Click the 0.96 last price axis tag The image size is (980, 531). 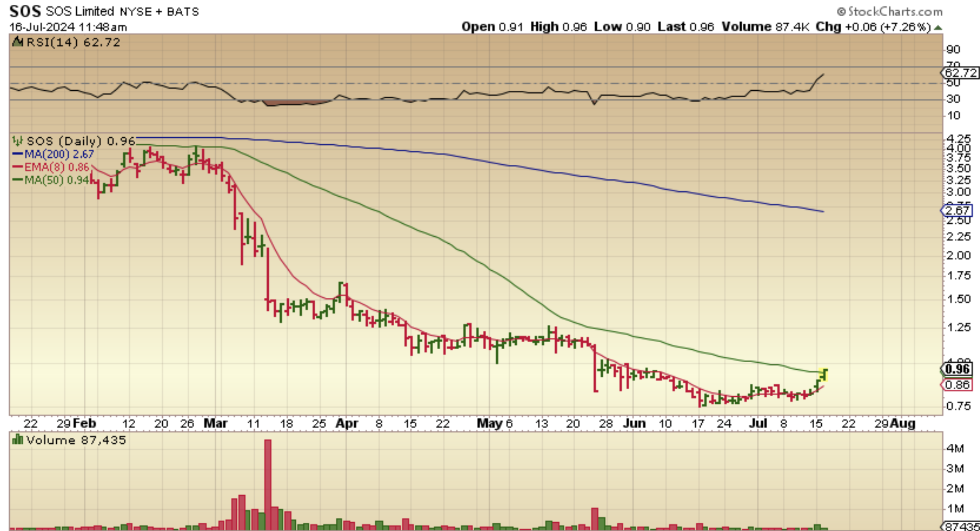[957, 369]
